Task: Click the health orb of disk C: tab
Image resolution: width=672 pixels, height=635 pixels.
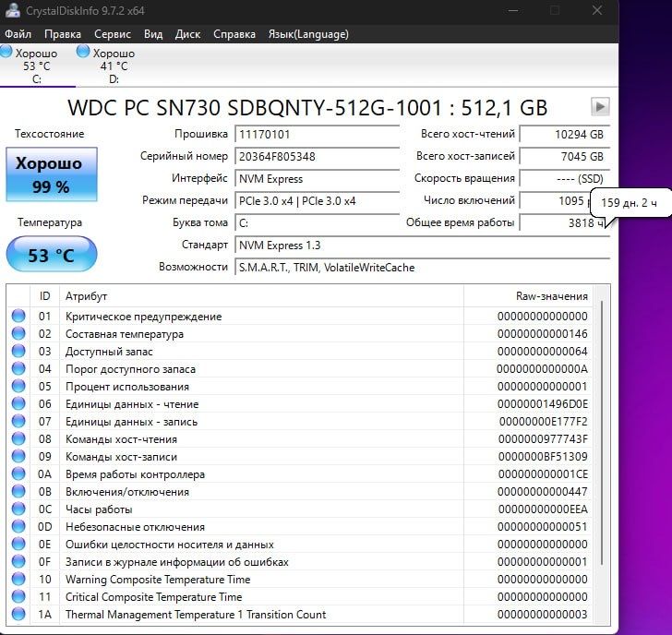Action: click(x=7, y=53)
